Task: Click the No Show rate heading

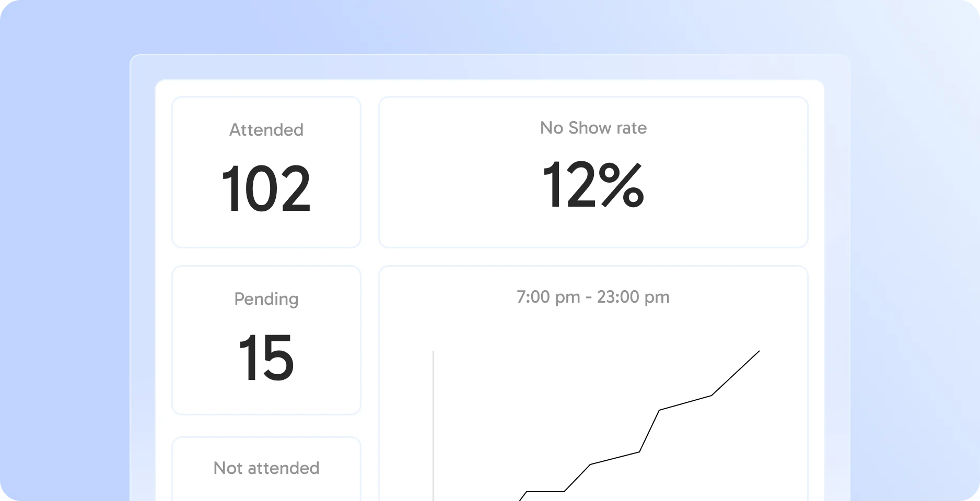Action: pos(593,128)
